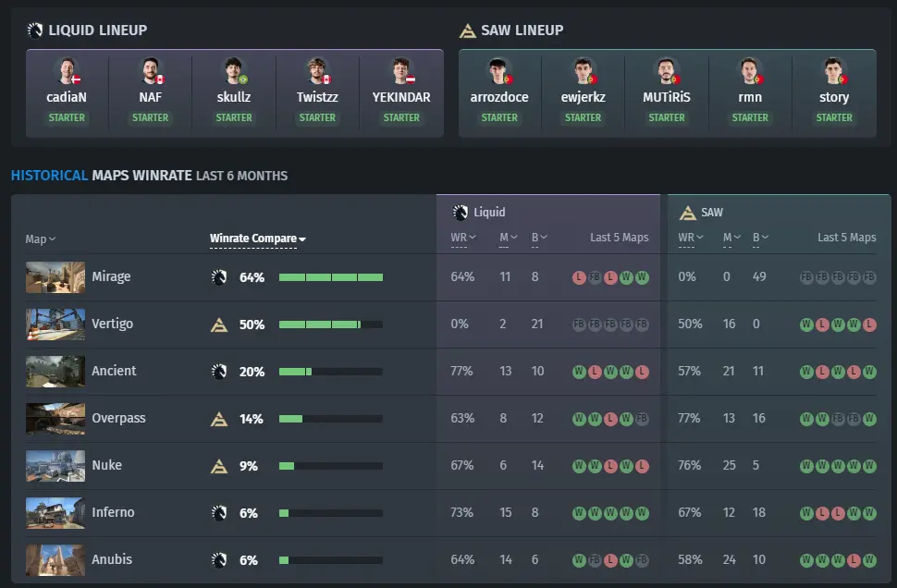Open NAF's player avatar
The width and height of the screenshot is (897, 588).
click(x=151, y=71)
